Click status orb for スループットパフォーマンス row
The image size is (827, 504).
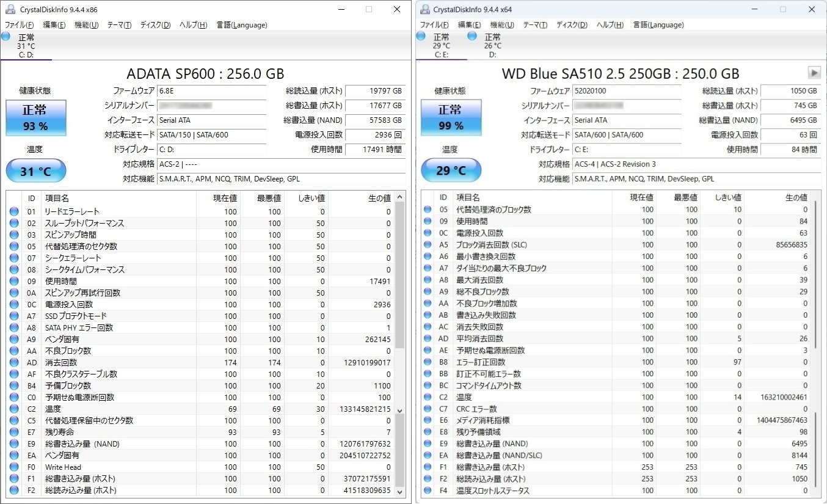click(x=14, y=223)
